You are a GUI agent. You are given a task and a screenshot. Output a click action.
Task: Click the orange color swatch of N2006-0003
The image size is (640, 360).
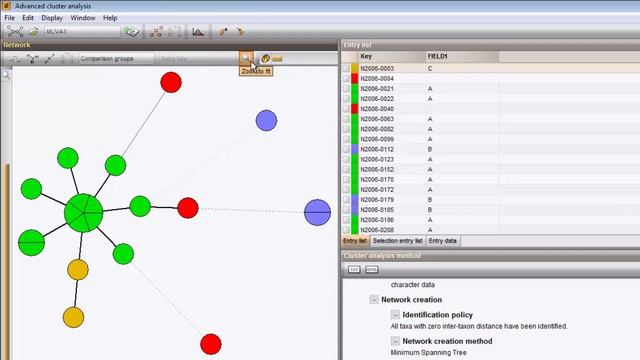pyautogui.click(x=355, y=69)
